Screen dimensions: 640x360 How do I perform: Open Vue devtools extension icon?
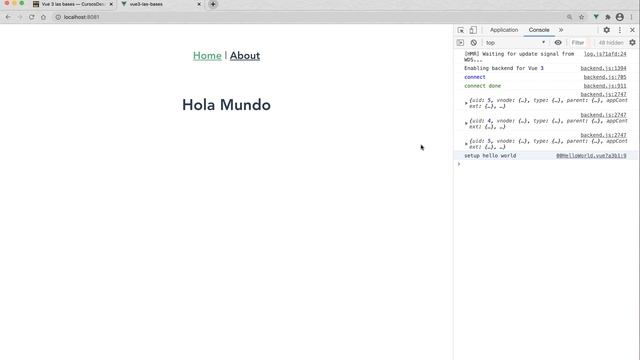(x=596, y=17)
